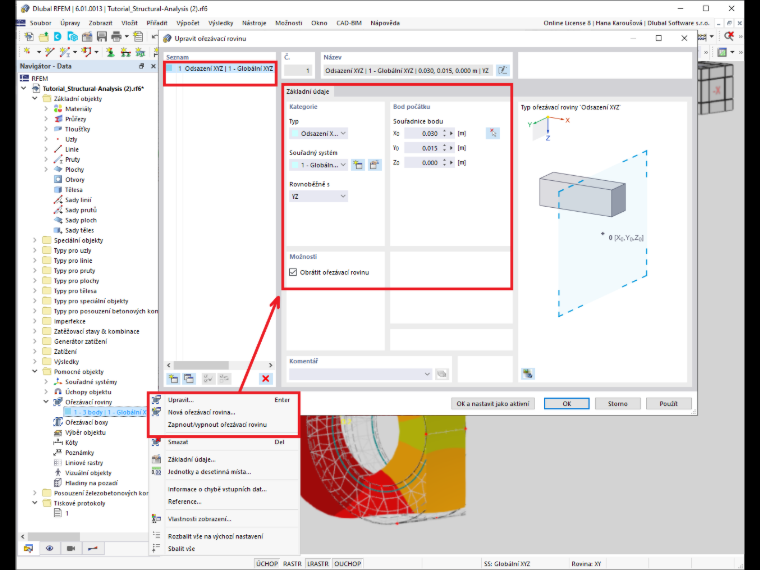760x570 pixels.
Task: Select 1 - 3 body row in navigator
Action: pos(105,412)
